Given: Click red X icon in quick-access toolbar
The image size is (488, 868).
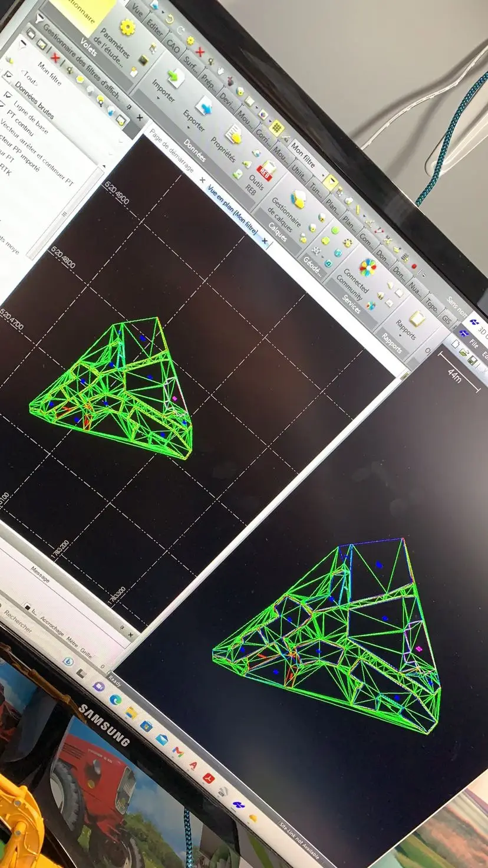Looking at the screenshot, I should coord(200,51).
